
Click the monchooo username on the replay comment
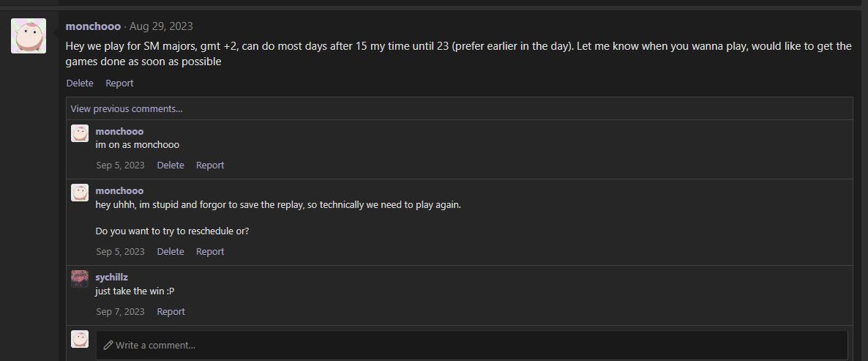(119, 191)
